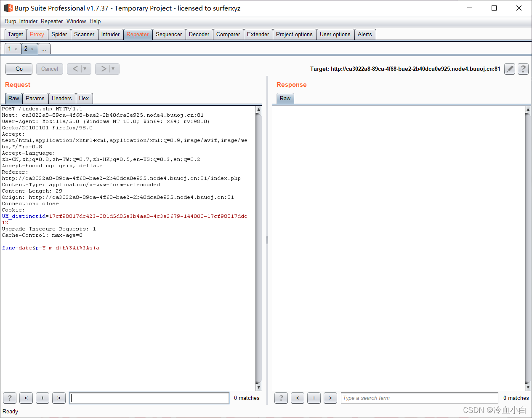This screenshot has height=418, width=532.
Task: Switch to the Comparer tab
Action: (228, 35)
